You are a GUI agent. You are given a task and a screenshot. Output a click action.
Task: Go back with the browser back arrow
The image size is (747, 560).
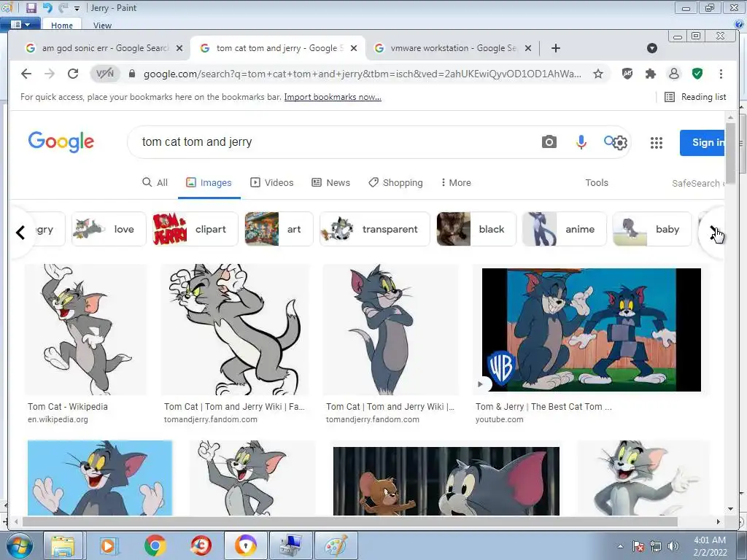pyautogui.click(x=26, y=74)
